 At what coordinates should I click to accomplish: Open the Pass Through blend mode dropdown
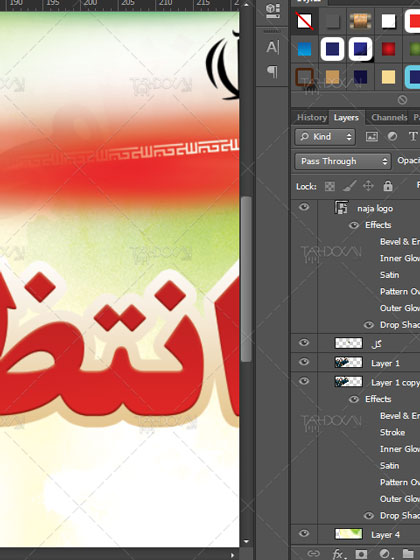[x=342, y=161]
